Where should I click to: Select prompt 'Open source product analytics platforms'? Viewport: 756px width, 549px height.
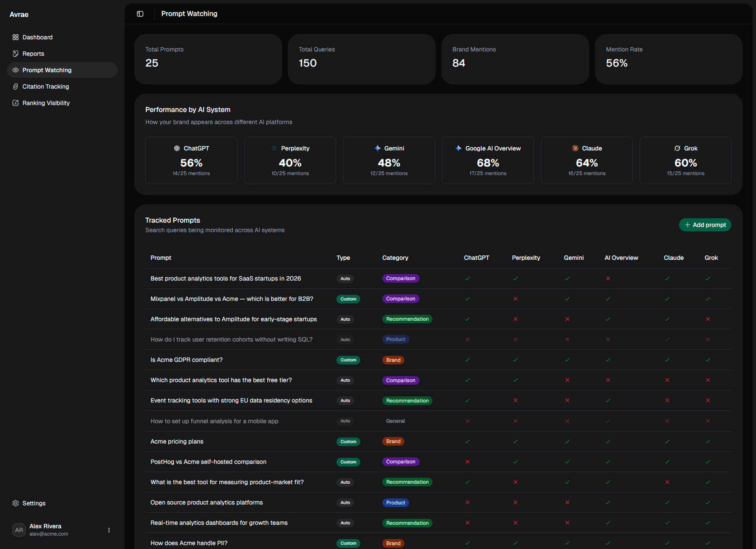(x=207, y=502)
